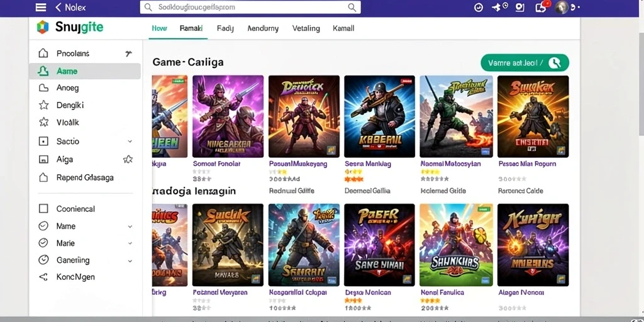Viewport: 644px width, 322px height.
Task: Toggle the Marie circle check
Action: (x=43, y=243)
